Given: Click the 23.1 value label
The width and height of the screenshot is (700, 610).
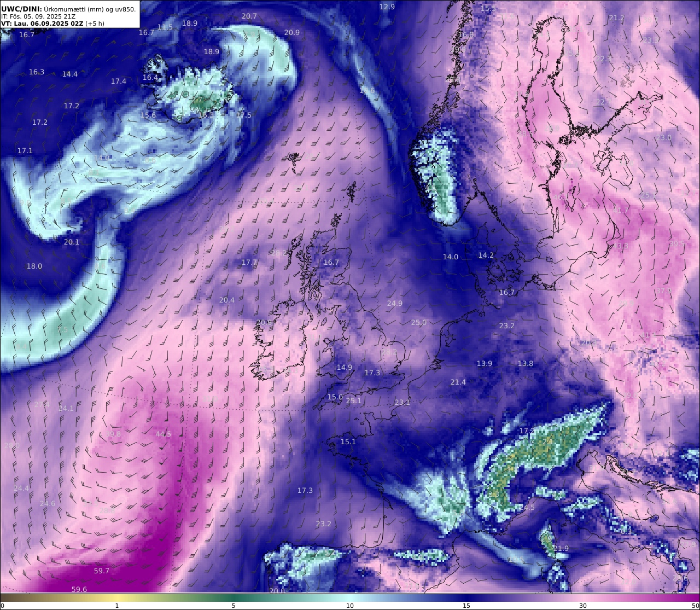Looking at the screenshot, I should tap(402, 402).
